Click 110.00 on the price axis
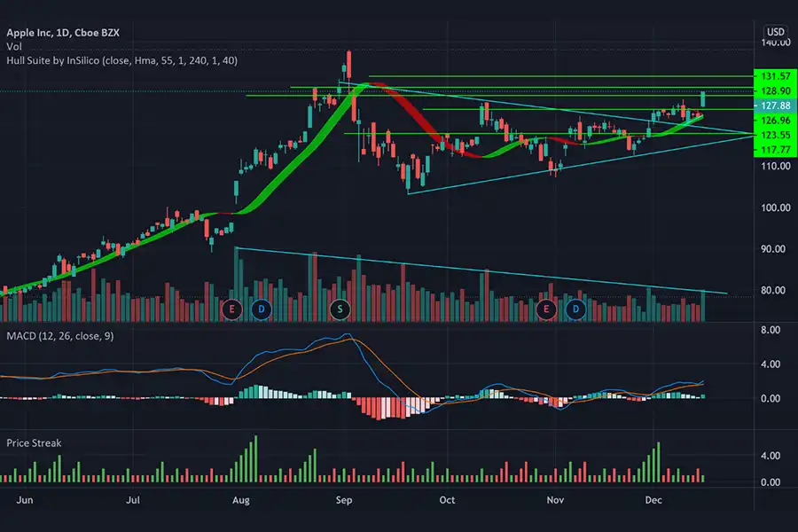Screen dimensions: 798x532 (776, 166)
